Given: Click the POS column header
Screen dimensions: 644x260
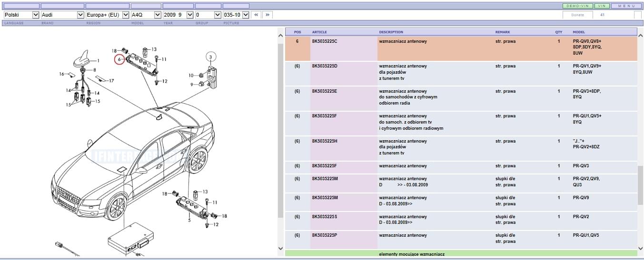Looking at the screenshot, I should click(x=297, y=32).
